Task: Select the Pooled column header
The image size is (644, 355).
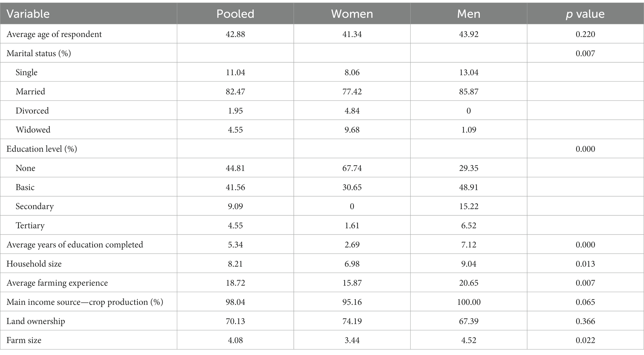Action: (x=235, y=14)
